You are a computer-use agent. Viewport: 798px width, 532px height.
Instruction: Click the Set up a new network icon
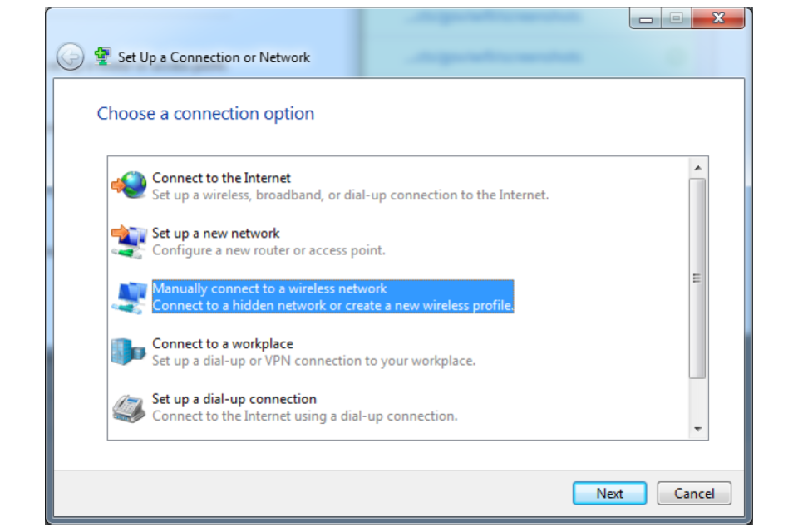point(130,241)
